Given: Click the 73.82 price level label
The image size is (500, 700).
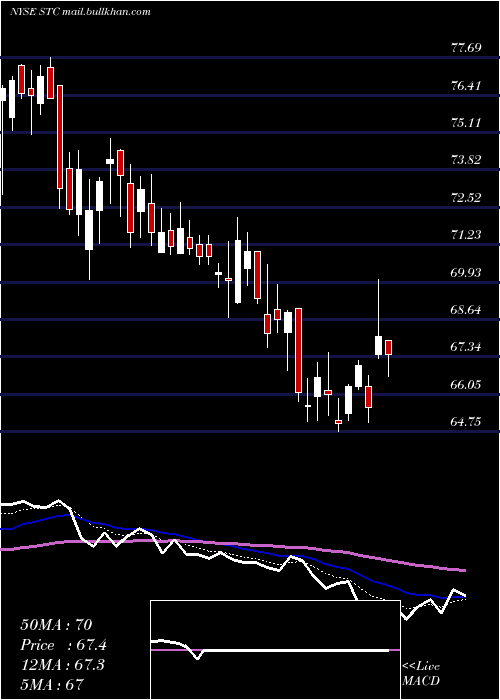Looking at the screenshot, I should pos(466,159).
